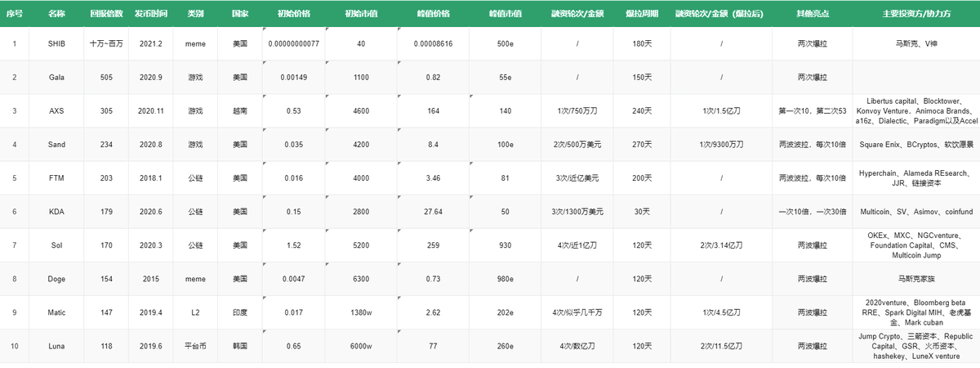Select the 6000w initial market cap cell
The width and height of the screenshot is (980, 368).
click(361, 345)
